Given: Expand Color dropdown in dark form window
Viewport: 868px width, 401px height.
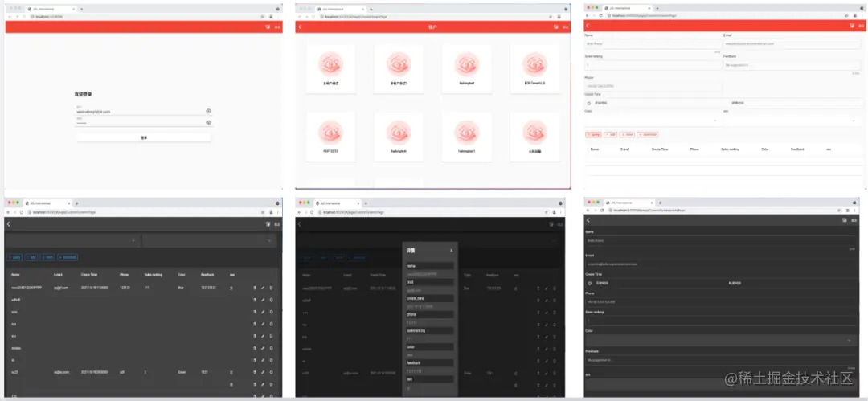Looking at the screenshot, I should (x=720, y=340).
